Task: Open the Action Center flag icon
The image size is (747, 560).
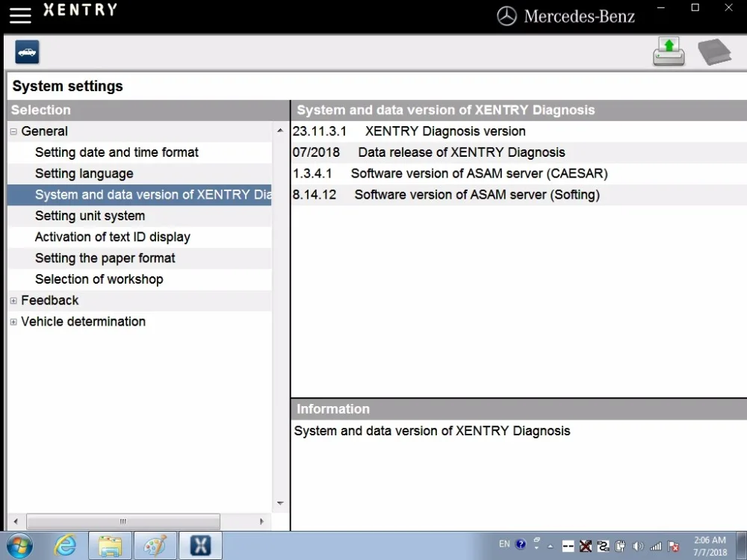Action: pos(674,547)
